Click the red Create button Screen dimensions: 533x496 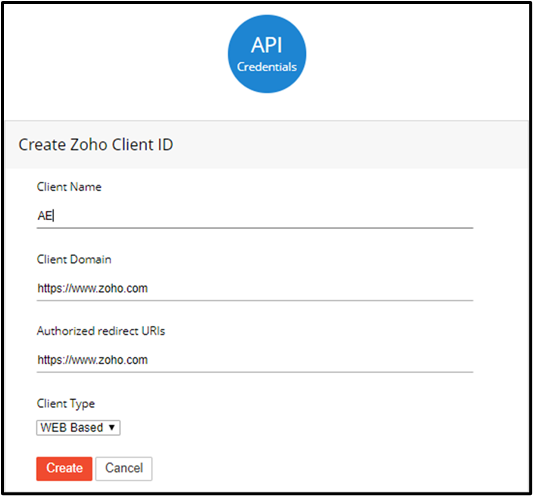64,468
